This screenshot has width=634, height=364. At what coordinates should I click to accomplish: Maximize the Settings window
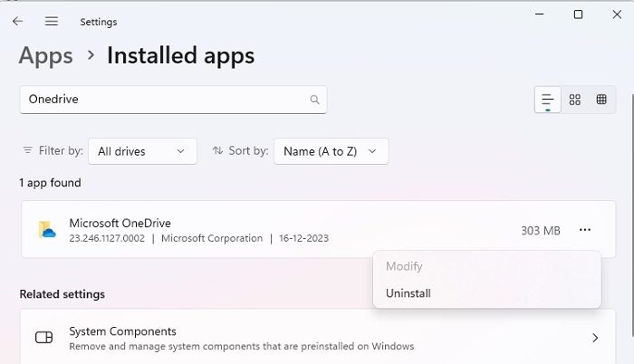578,14
